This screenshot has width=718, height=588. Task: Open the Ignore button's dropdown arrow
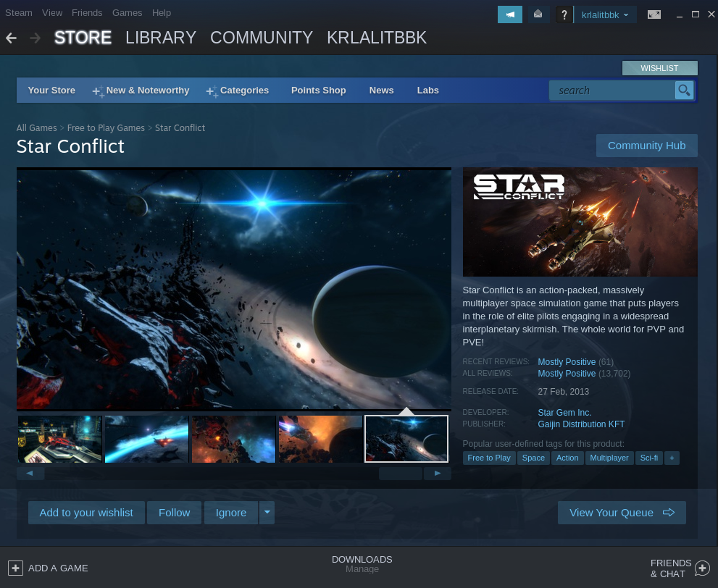(267, 512)
